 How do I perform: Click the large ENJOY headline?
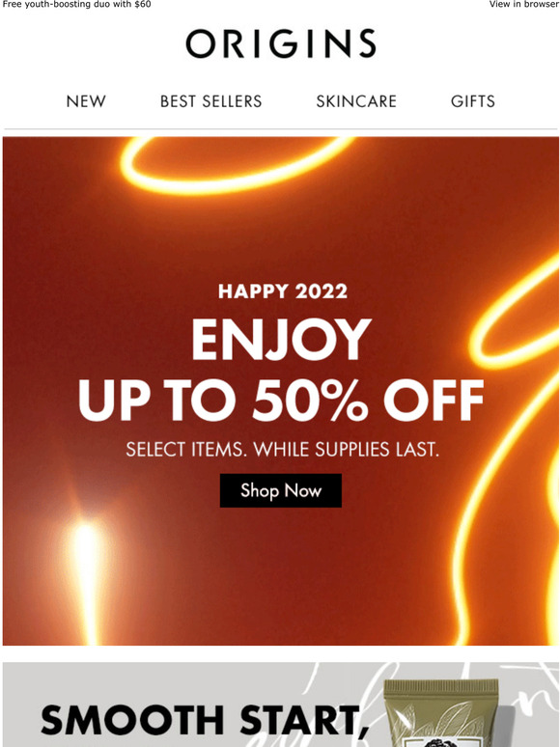281,339
